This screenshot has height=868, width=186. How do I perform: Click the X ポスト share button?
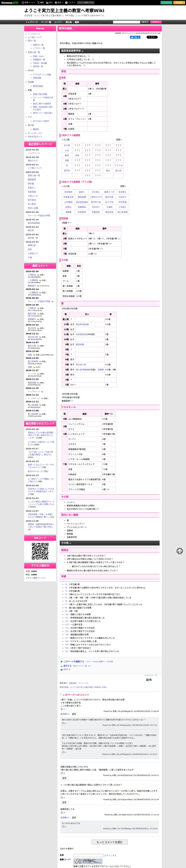[152, 37]
